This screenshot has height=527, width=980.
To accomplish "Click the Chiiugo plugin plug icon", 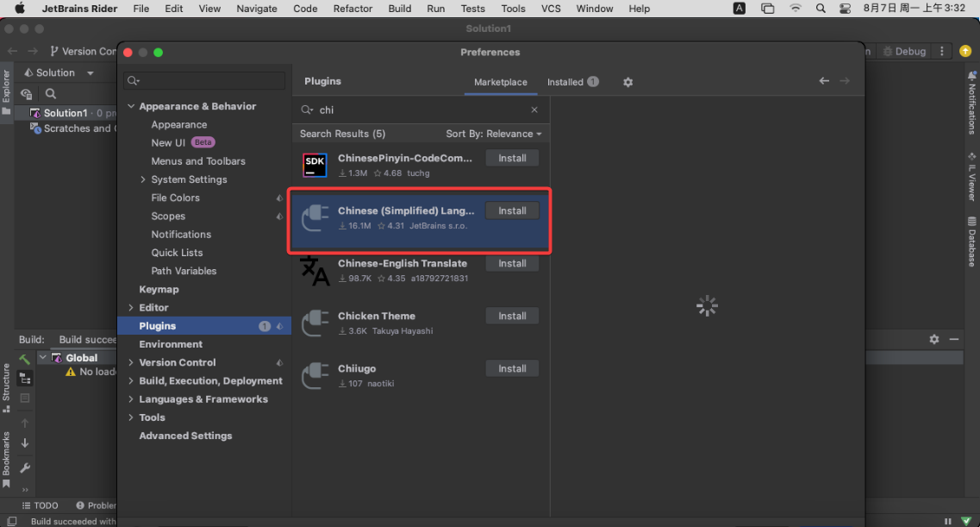I will point(315,375).
